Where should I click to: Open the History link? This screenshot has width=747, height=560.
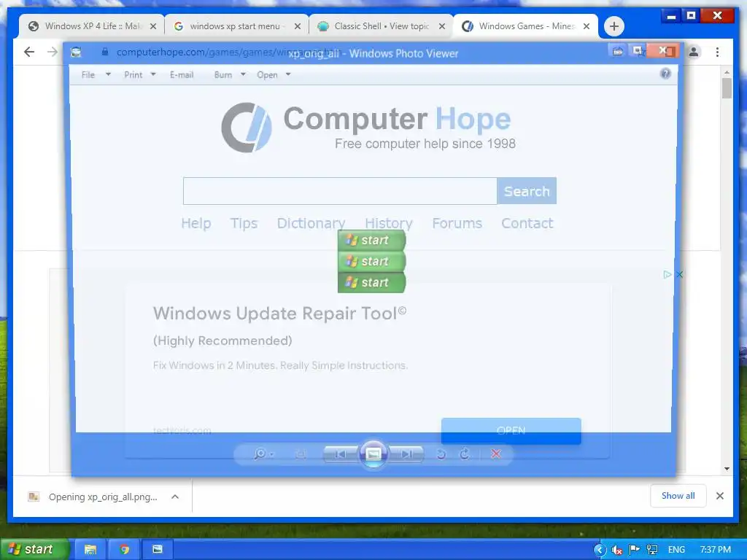click(x=389, y=223)
